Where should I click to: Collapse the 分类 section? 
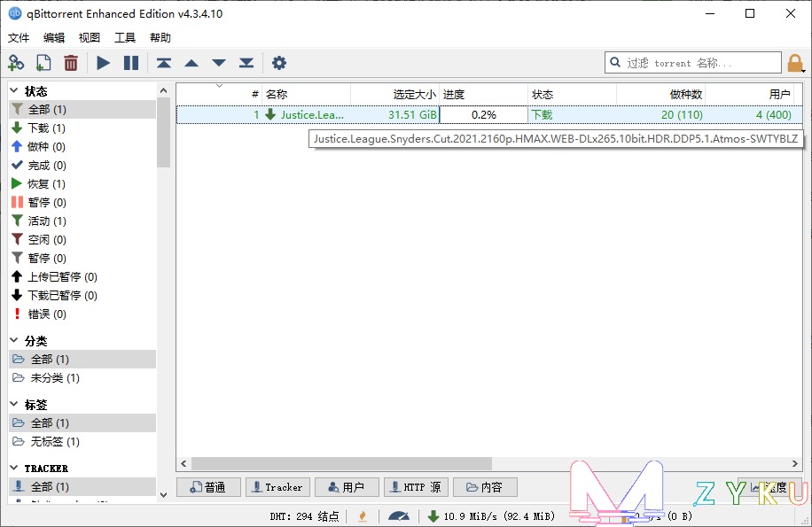(x=14, y=341)
